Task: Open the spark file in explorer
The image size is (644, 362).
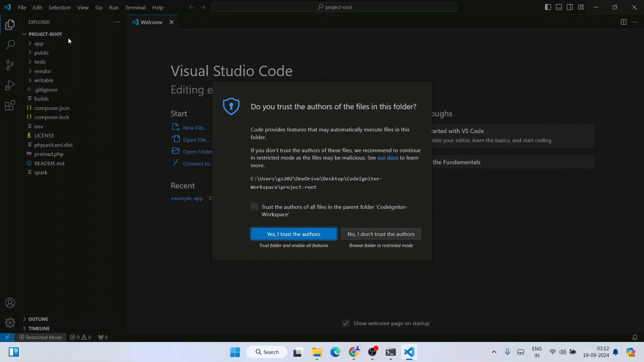Action: coord(41,173)
